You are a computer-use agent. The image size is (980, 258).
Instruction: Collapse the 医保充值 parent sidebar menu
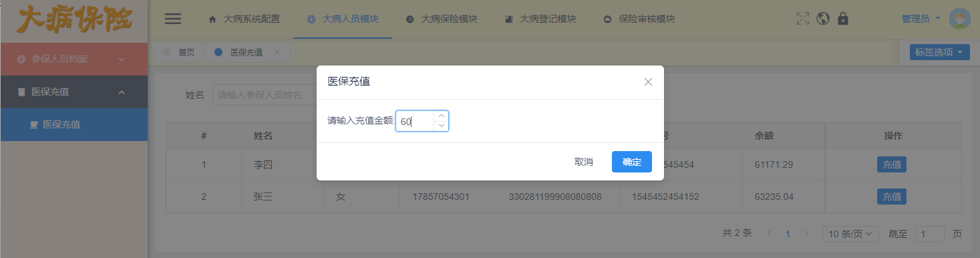point(73,92)
